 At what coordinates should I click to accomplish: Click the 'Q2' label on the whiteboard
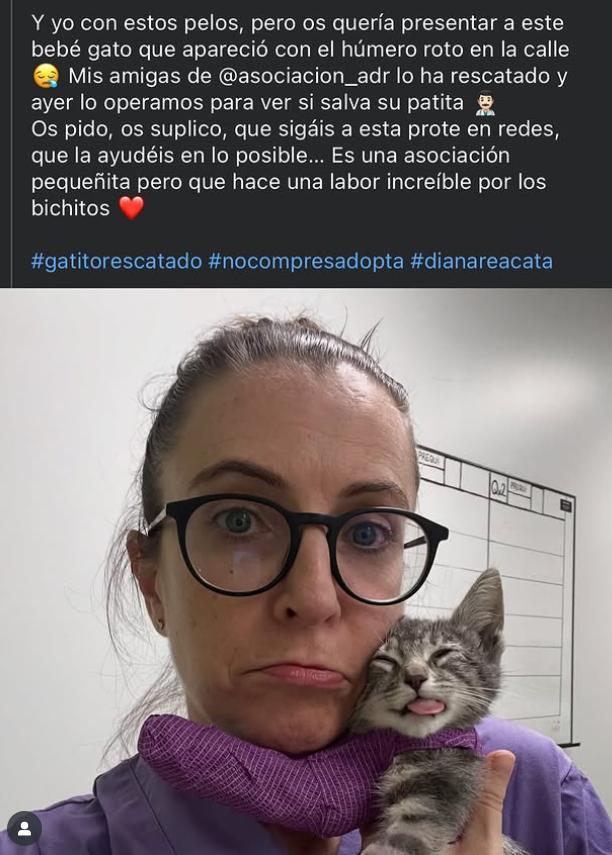point(499,486)
